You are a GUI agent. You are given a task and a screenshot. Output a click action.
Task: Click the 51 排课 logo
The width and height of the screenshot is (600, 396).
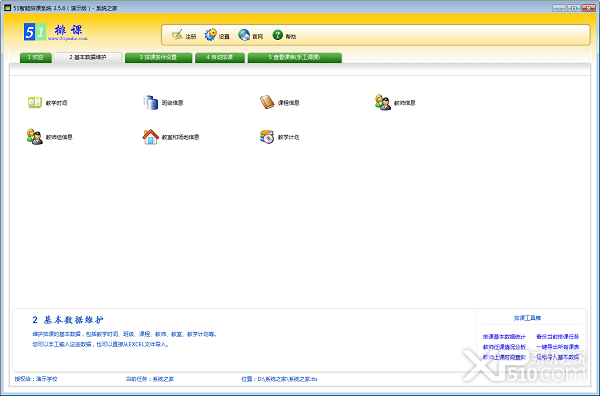pyautogui.click(x=56, y=32)
